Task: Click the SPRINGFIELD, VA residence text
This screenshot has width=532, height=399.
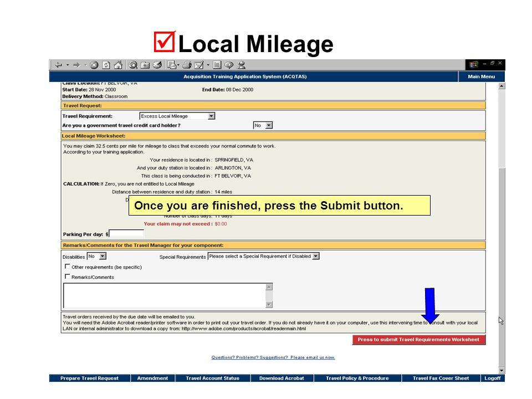Action: 234,160
